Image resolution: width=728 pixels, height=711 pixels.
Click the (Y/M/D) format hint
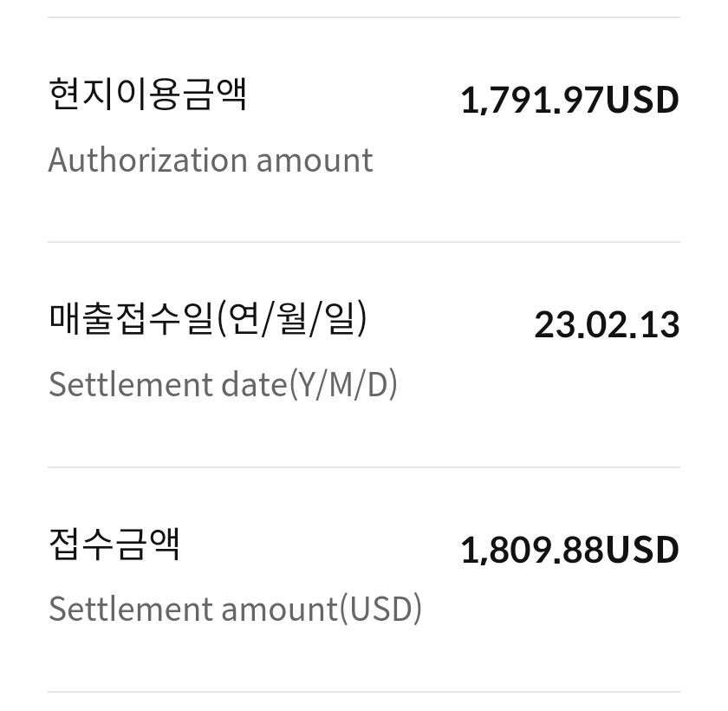pyautogui.click(x=343, y=384)
